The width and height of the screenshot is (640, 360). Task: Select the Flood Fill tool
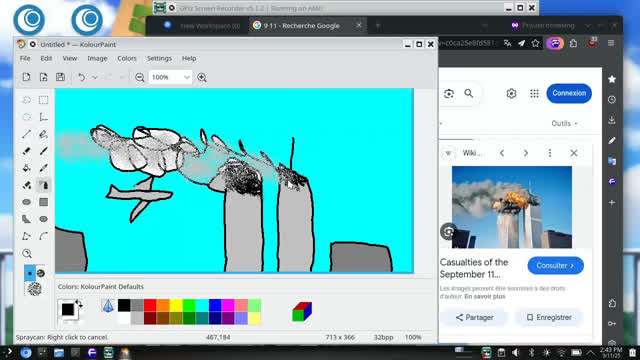[x=27, y=168]
